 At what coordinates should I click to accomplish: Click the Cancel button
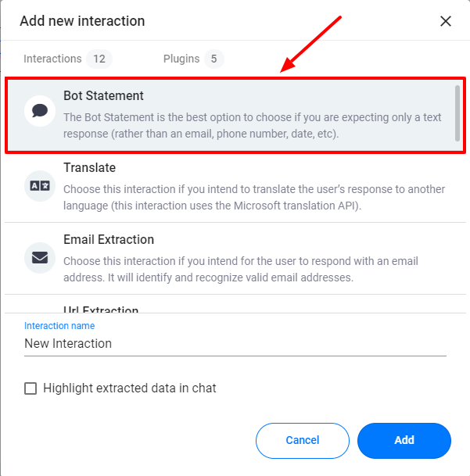tap(302, 440)
